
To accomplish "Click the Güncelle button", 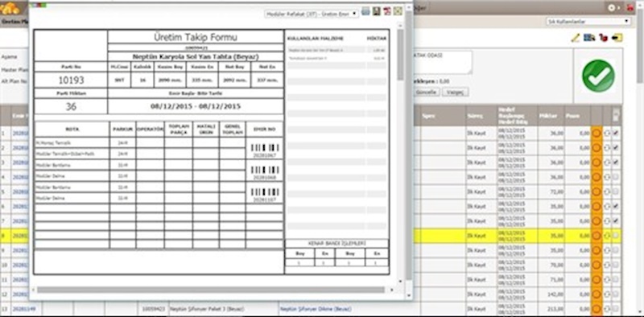I will click(427, 92).
